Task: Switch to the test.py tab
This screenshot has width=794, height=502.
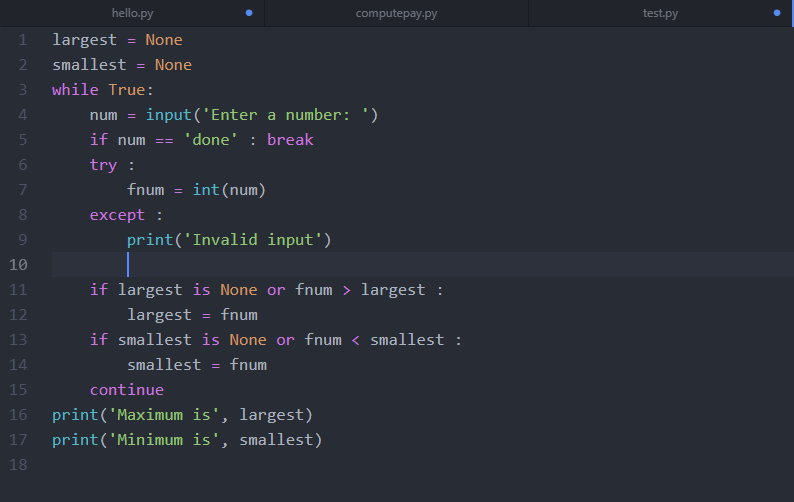Action: coord(660,13)
